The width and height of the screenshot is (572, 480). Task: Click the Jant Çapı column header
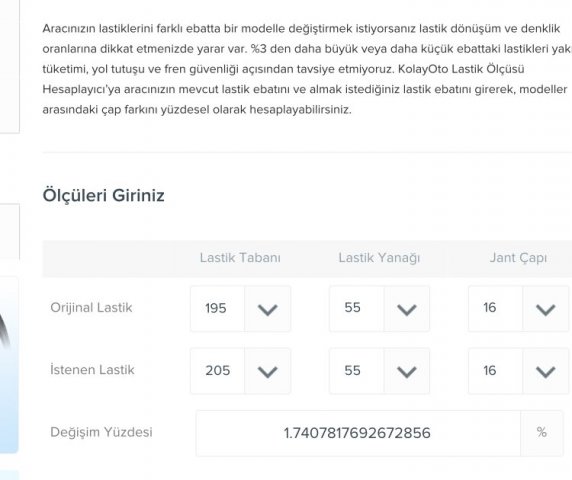518,258
